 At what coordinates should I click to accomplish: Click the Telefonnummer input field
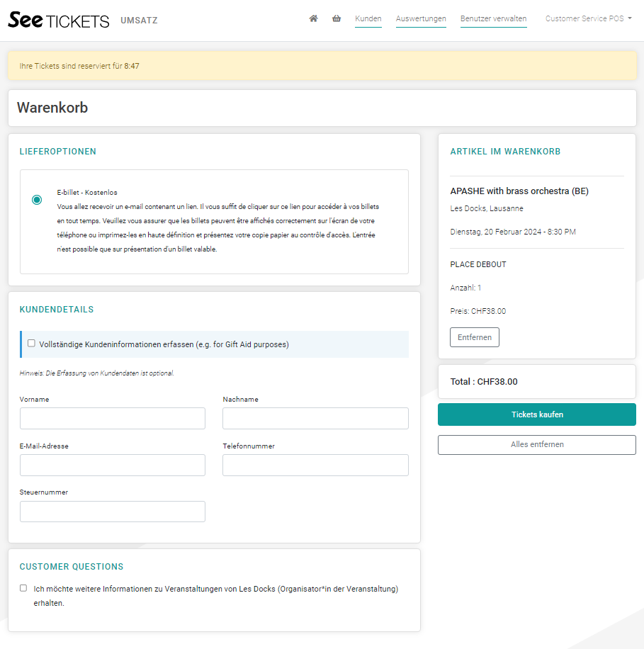pyautogui.click(x=315, y=465)
